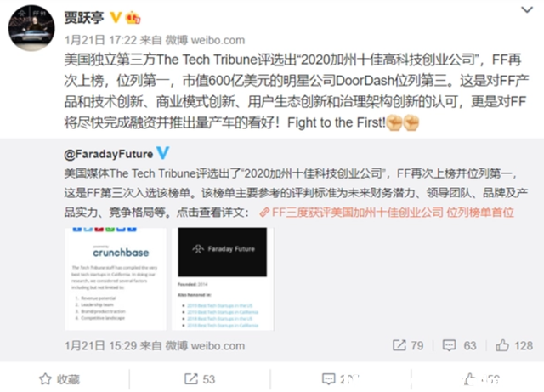The width and height of the screenshot is (544, 392).
Task: View the Faraday Future image thumbnail
Action: pos(223,279)
